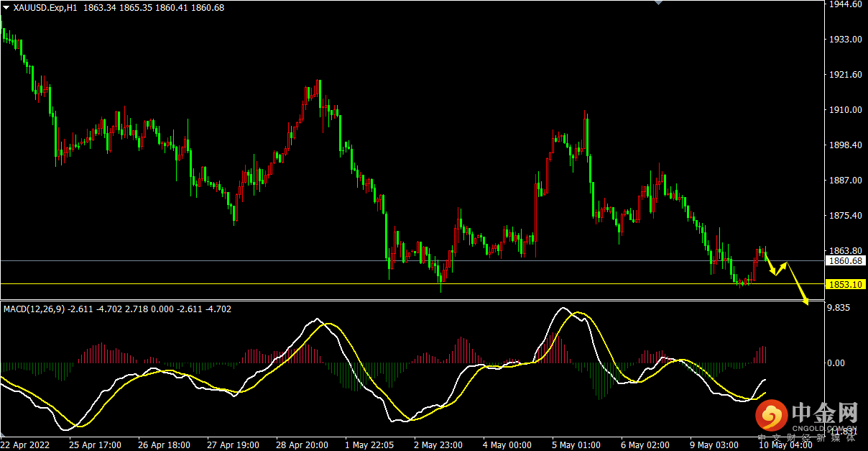Click the XAUUSD.Exp,H1 chart title
The width and height of the screenshot is (868, 451).
click(x=45, y=7)
